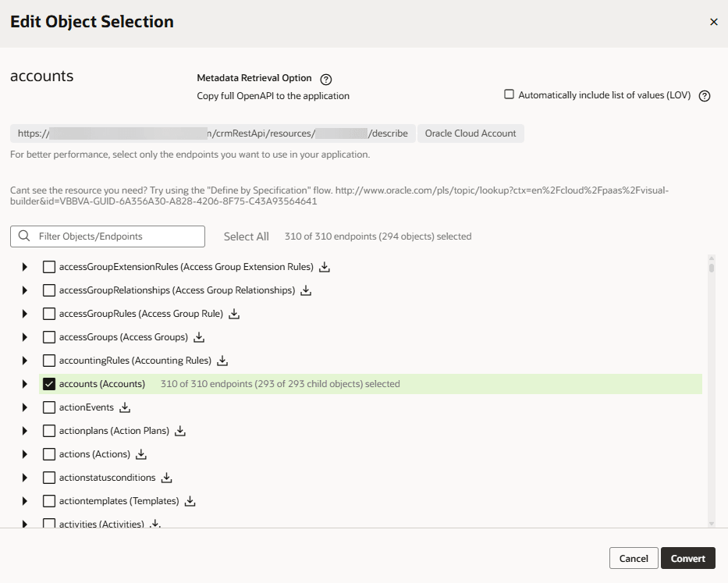Click the magnifier icon in the filter field

click(x=23, y=236)
